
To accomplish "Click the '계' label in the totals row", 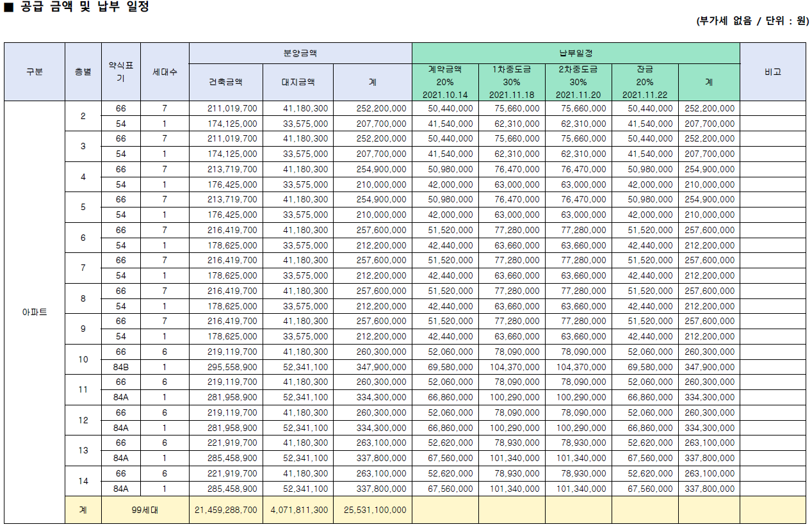I will coord(83,510).
